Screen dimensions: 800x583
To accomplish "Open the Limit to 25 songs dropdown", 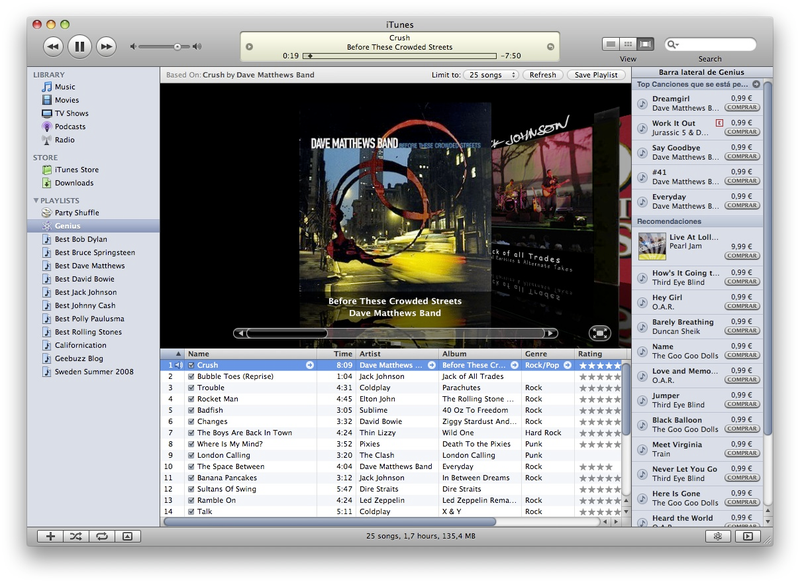I will pos(491,75).
